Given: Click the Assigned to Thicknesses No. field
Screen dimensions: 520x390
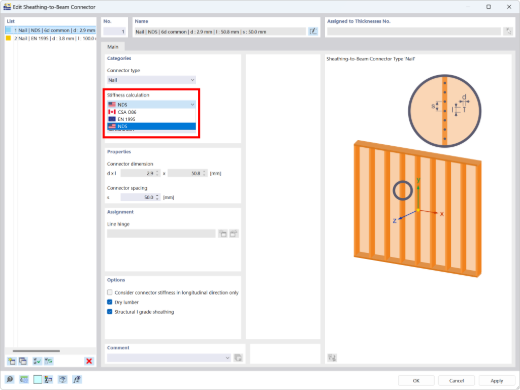Looking at the screenshot, I should coord(414,31).
